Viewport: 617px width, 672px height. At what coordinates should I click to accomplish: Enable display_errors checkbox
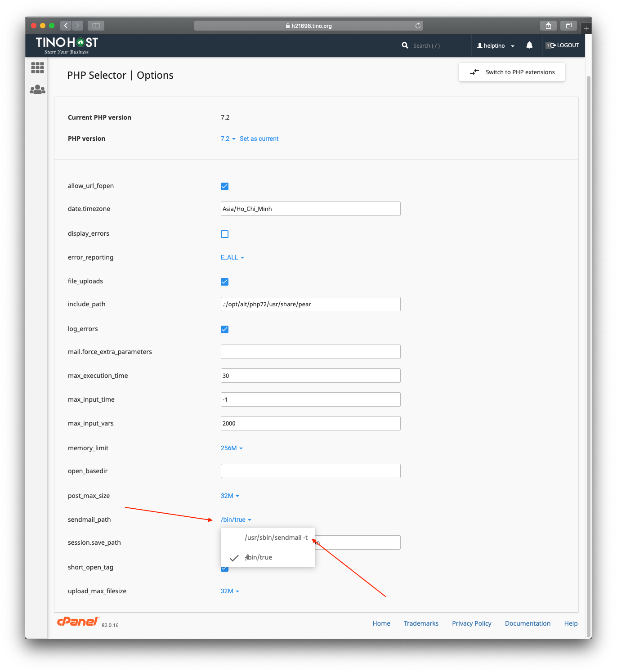point(225,234)
